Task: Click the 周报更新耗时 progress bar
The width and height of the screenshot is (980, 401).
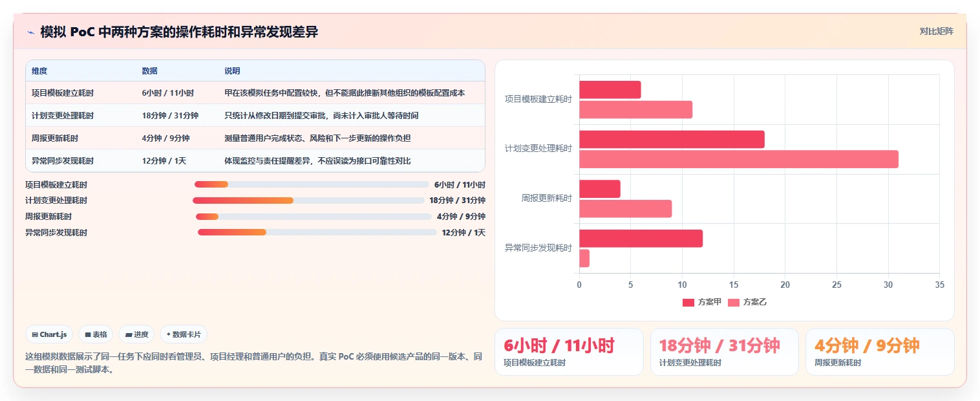Action: 314,217
